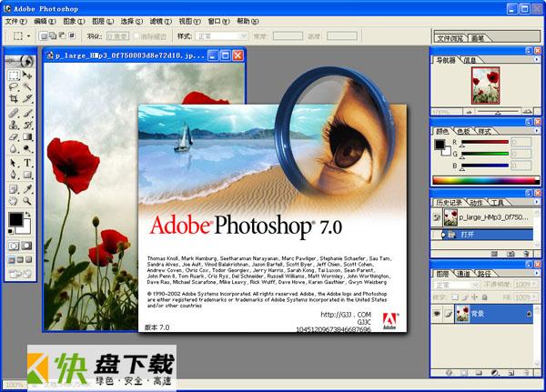Open the 编辑 (Edit) menu
546x392 pixels.
[x=45, y=21]
